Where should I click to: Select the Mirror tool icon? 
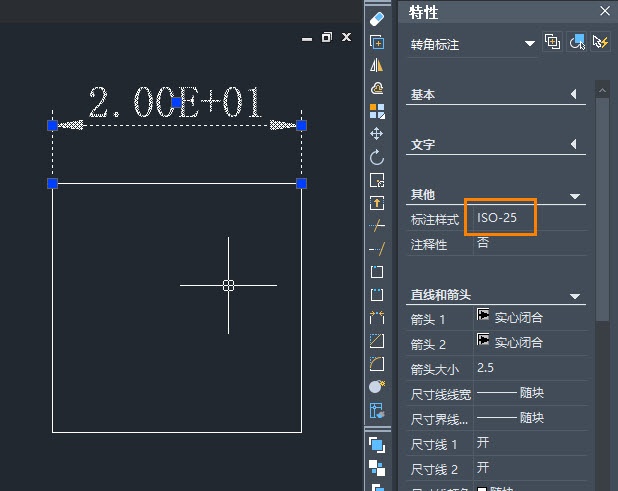[x=377, y=65]
